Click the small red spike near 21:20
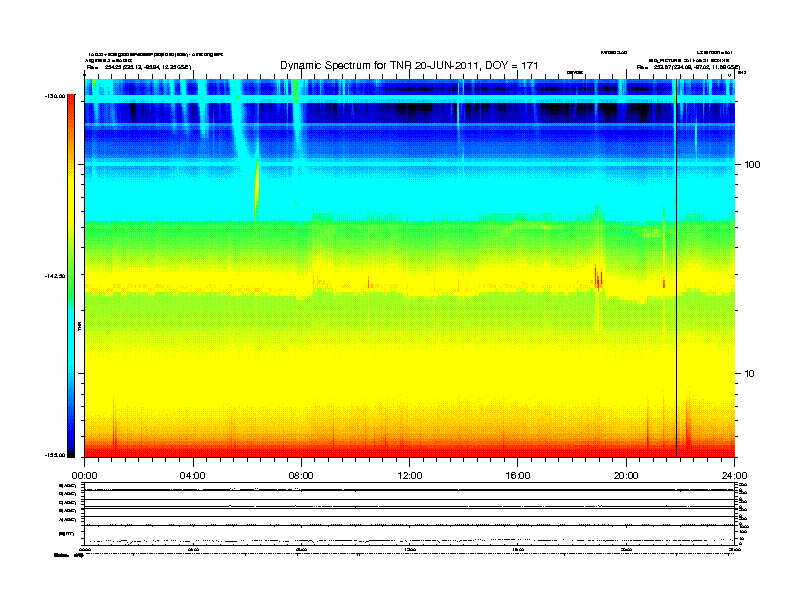This screenshot has width=792, height=612. coord(664,283)
